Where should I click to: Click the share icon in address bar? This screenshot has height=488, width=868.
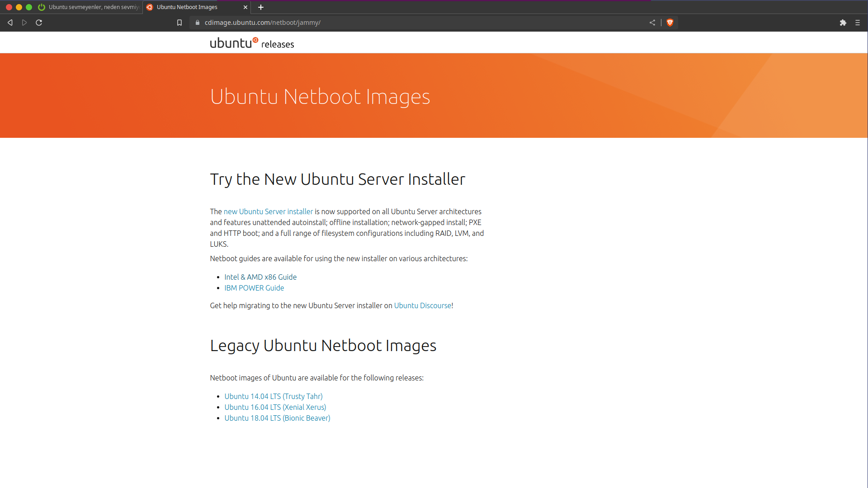coord(652,23)
